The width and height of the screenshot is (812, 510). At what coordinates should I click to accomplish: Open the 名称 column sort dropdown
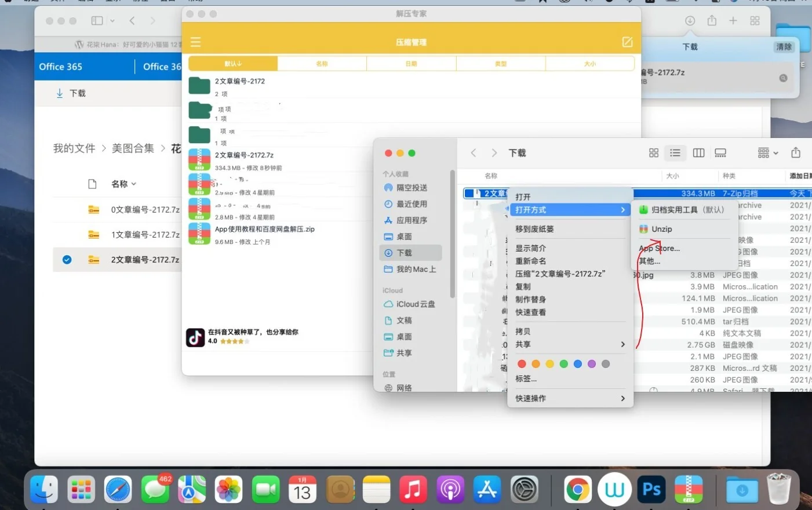pos(123,184)
